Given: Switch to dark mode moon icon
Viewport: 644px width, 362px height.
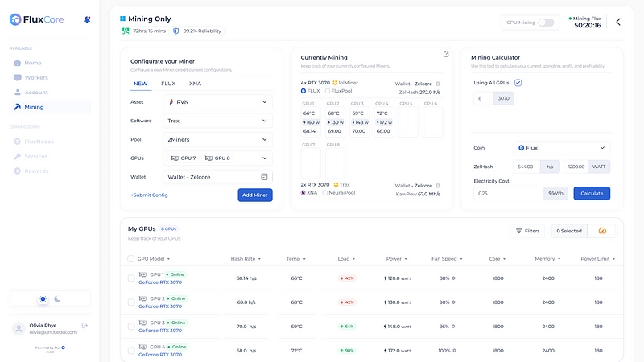Looking at the screenshot, I should 57,299.
